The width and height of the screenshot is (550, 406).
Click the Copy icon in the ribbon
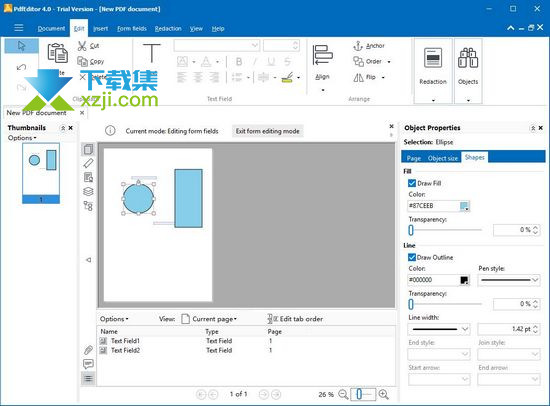pyautogui.click(x=82, y=61)
